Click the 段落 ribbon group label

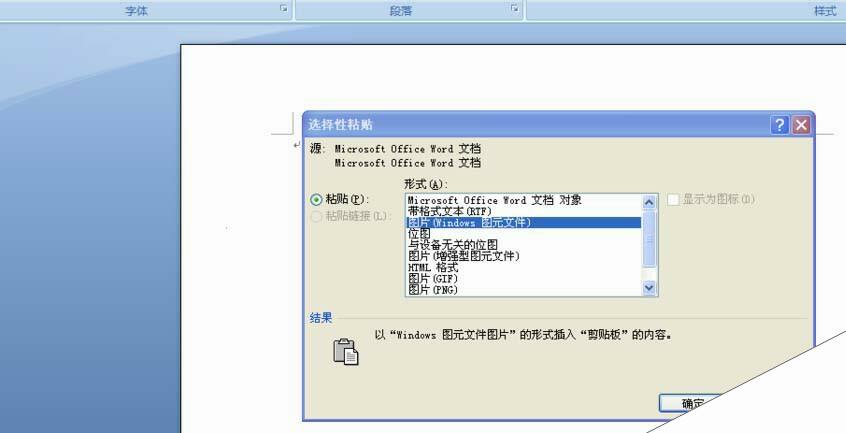coord(401,10)
